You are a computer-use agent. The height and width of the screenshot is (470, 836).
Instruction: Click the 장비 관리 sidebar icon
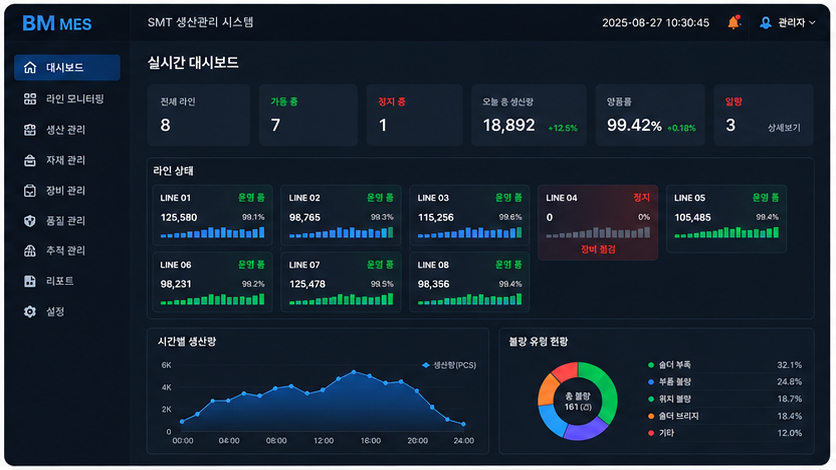(30, 190)
